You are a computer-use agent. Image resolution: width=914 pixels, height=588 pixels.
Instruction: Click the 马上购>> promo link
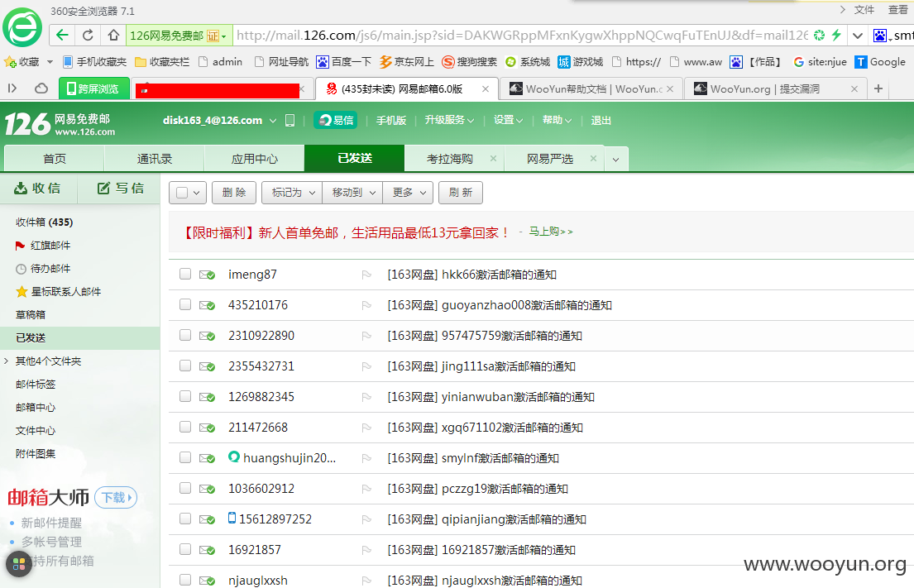tap(551, 232)
